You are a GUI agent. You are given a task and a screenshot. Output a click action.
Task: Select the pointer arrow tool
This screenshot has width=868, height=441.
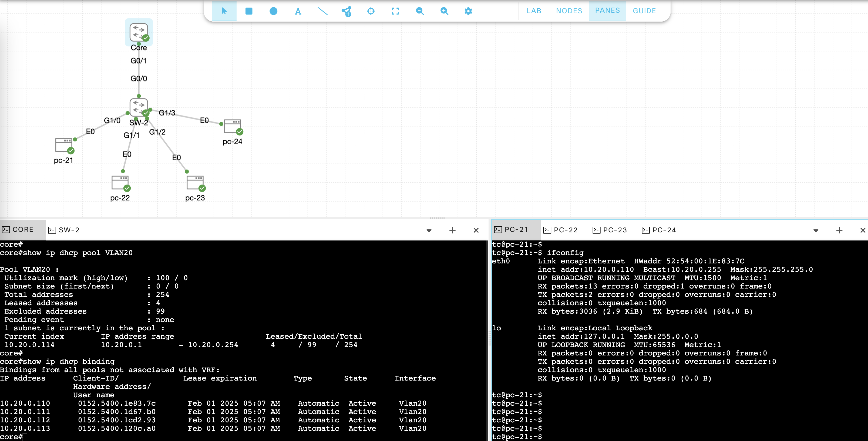tap(224, 11)
